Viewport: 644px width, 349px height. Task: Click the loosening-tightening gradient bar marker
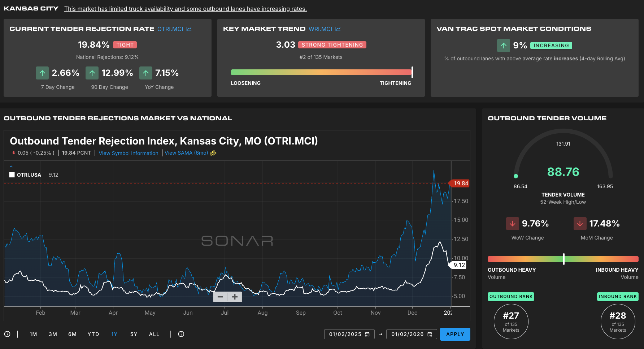click(x=412, y=72)
